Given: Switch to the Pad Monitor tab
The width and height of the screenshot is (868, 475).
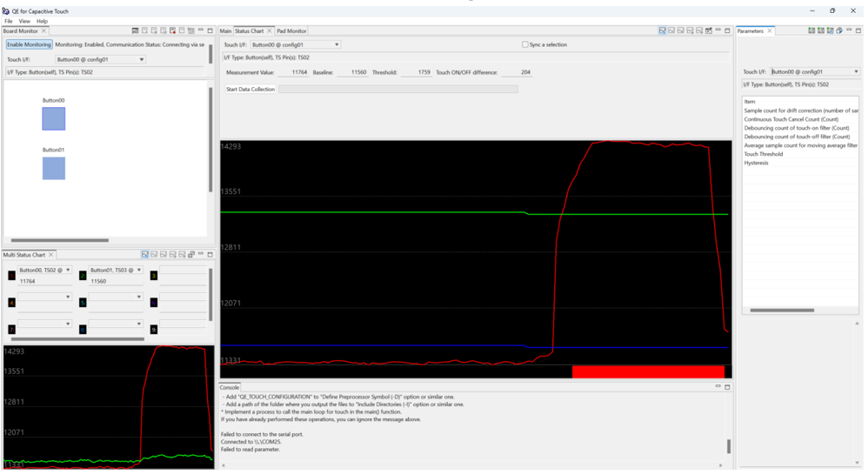Looking at the screenshot, I should coord(291,31).
